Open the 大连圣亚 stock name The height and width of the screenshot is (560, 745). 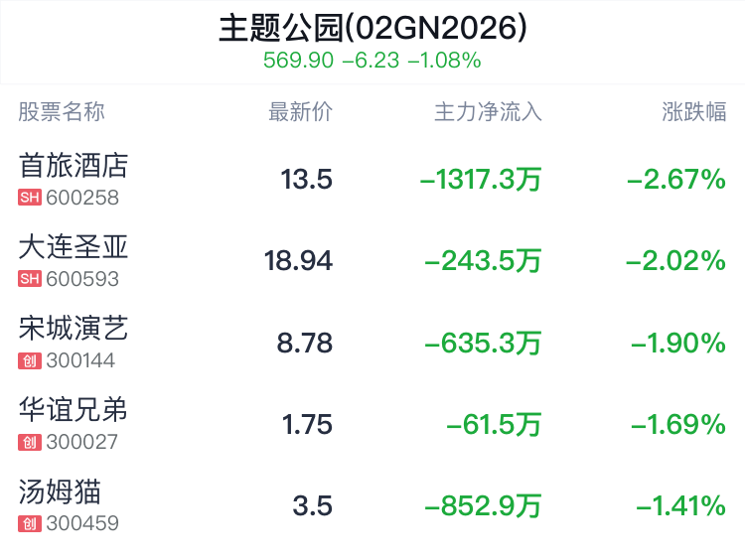pos(74,246)
